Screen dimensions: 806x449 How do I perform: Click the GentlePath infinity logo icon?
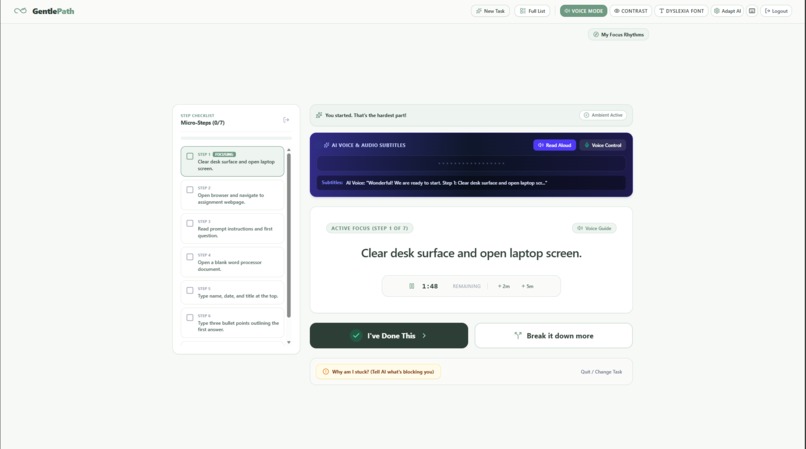(20, 11)
